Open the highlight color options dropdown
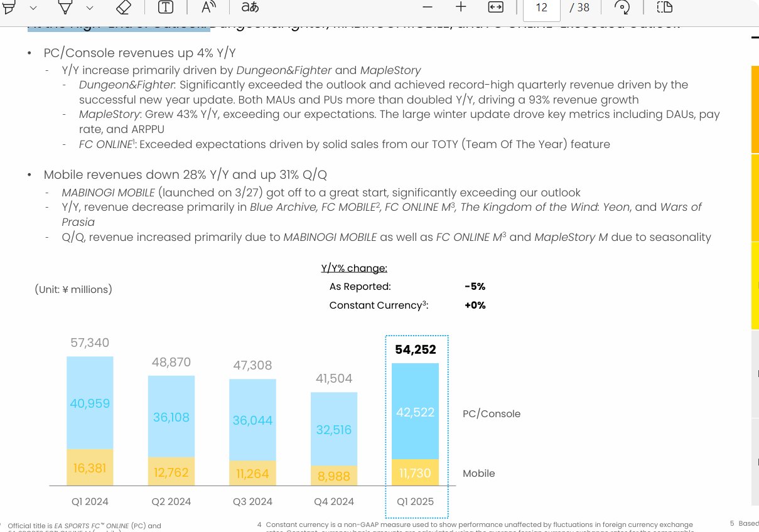 coord(33,8)
